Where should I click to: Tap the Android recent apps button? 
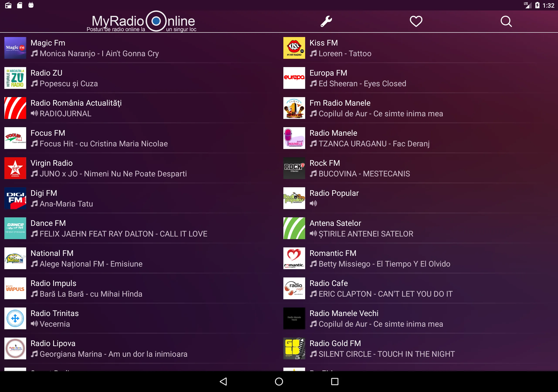tap(335, 382)
